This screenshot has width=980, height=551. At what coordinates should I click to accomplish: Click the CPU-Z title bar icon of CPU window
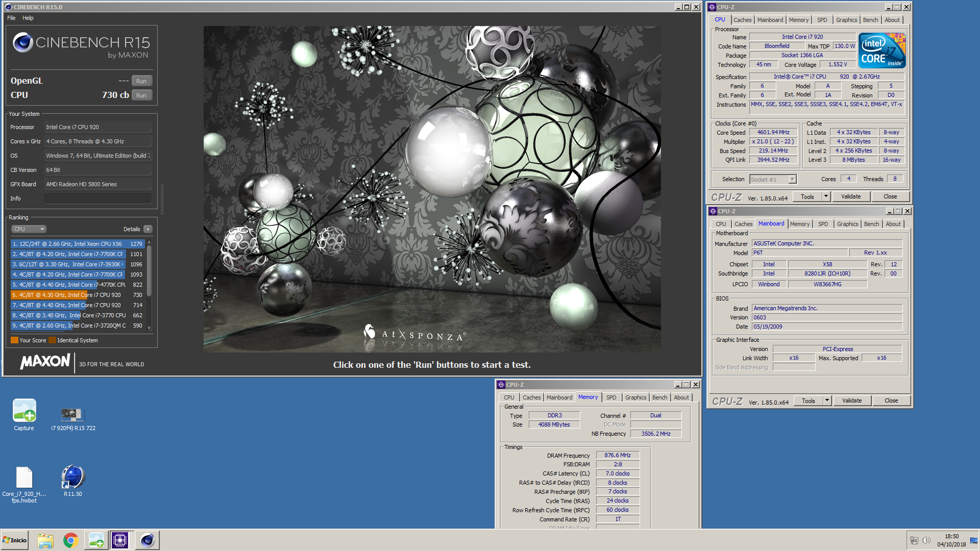click(712, 7)
